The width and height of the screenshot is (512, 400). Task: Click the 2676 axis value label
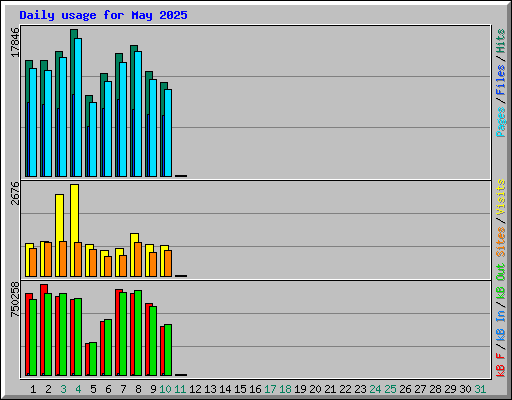[15, 193]
